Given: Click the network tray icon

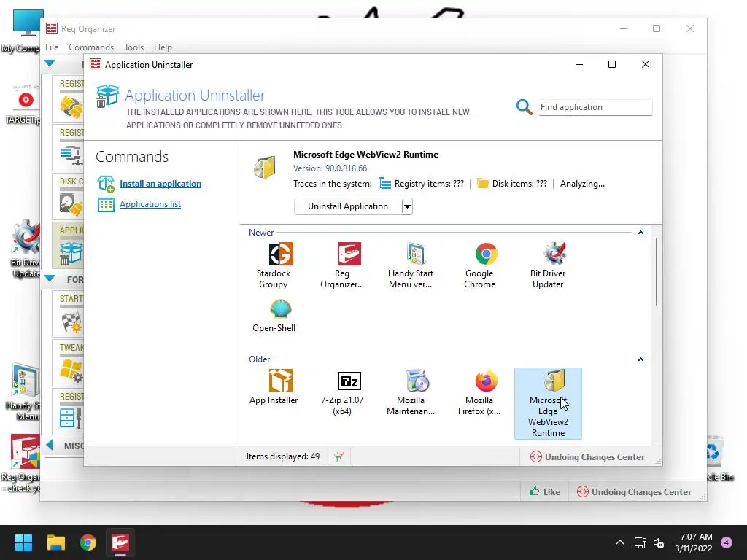Looking at the screenshot, I should pos(640,542).
